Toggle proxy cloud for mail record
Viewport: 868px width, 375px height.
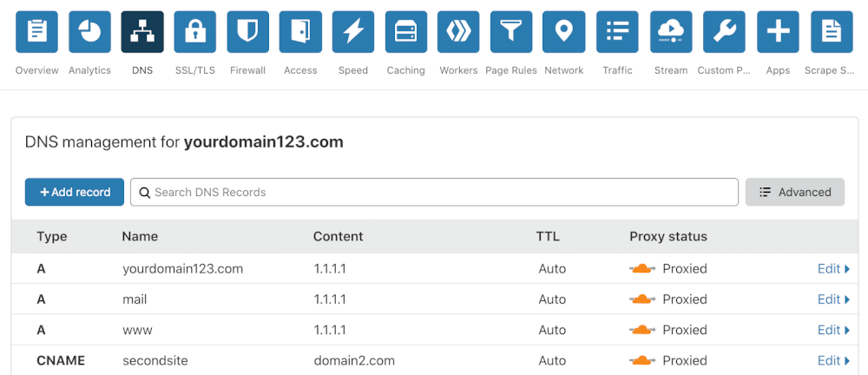642,299
